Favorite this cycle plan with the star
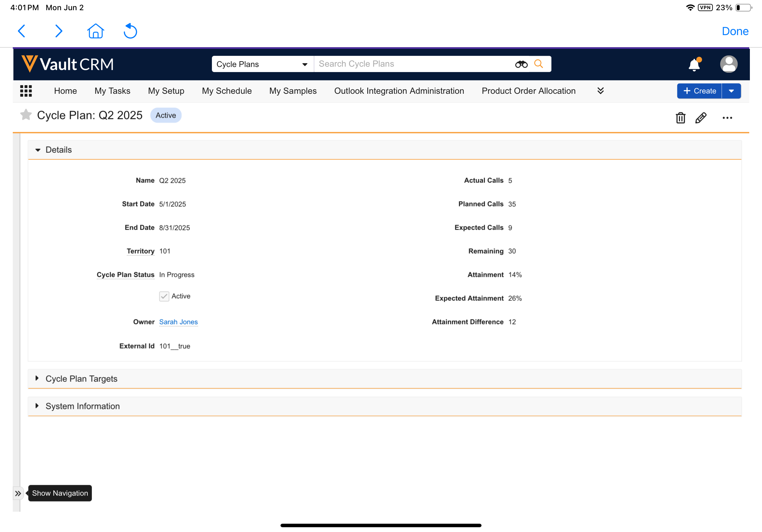The width and height of the screenshot is (762, 532). point(26,115)
